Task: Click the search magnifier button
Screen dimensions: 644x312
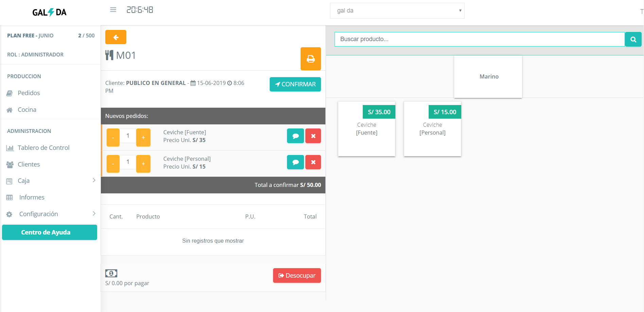Action: (633, 39)
